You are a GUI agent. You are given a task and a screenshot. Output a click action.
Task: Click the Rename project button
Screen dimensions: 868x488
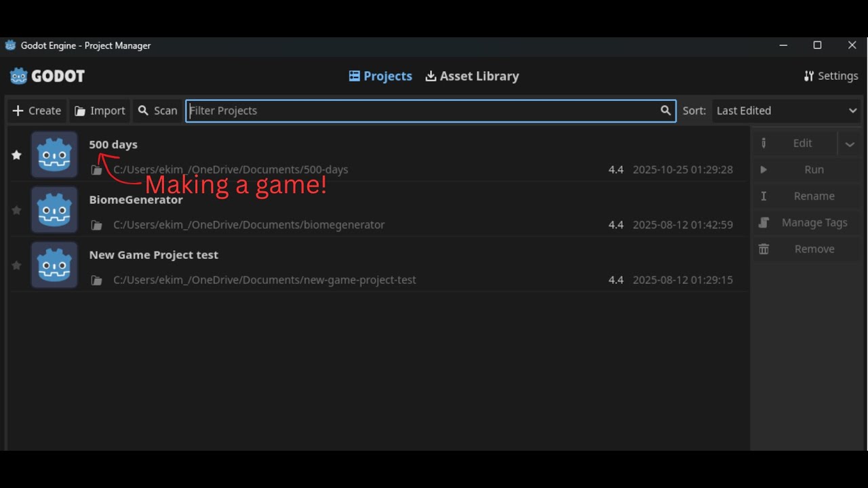807,196
